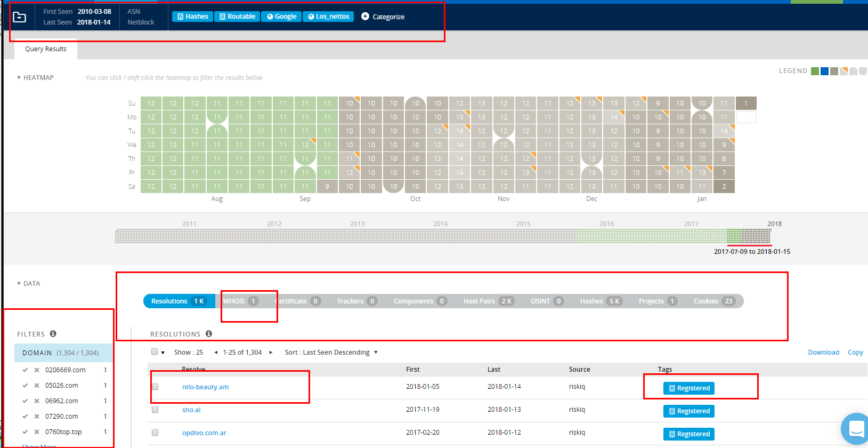
Task: Include 0206669.com using its checkmark icon
Action: coord(25,370)
